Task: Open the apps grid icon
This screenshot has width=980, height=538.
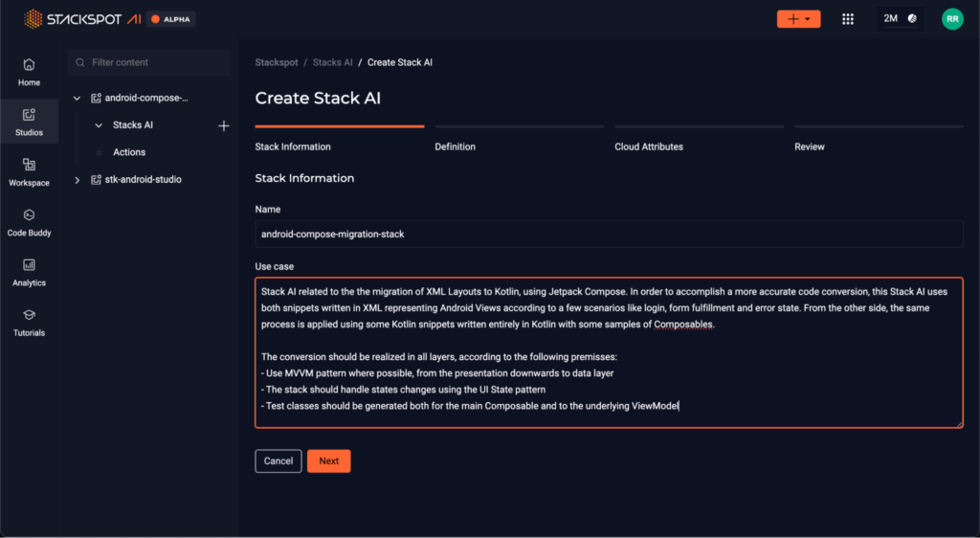Action: pyautogui.click(x=848, y=19)
